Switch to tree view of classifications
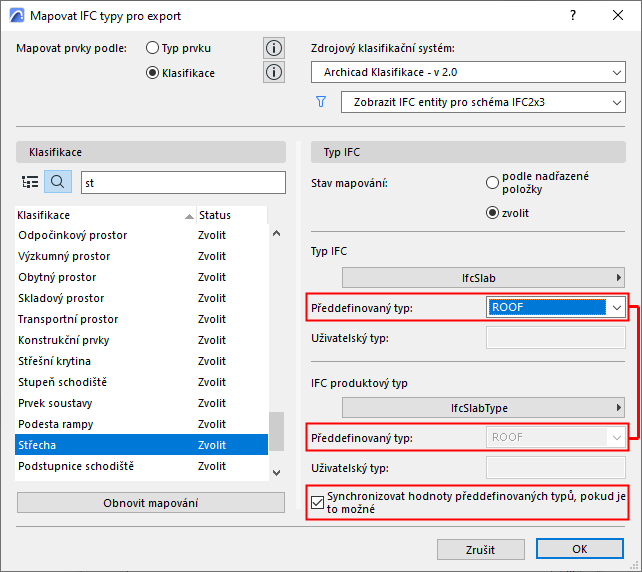 tap(30, 182)
